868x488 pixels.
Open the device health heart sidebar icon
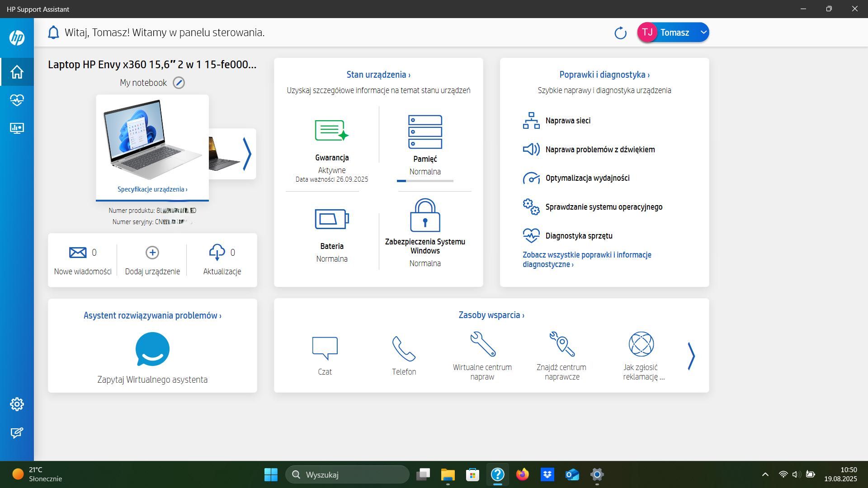pos(17,100)
